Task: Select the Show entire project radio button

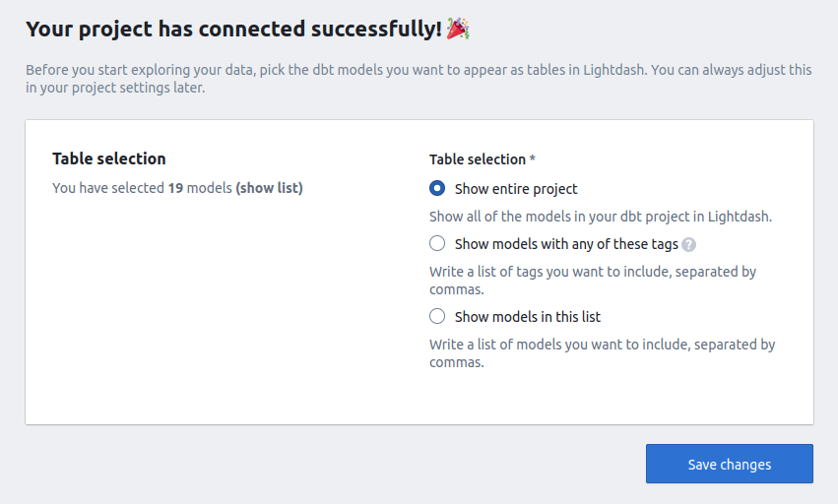Action: pos(437,188)
